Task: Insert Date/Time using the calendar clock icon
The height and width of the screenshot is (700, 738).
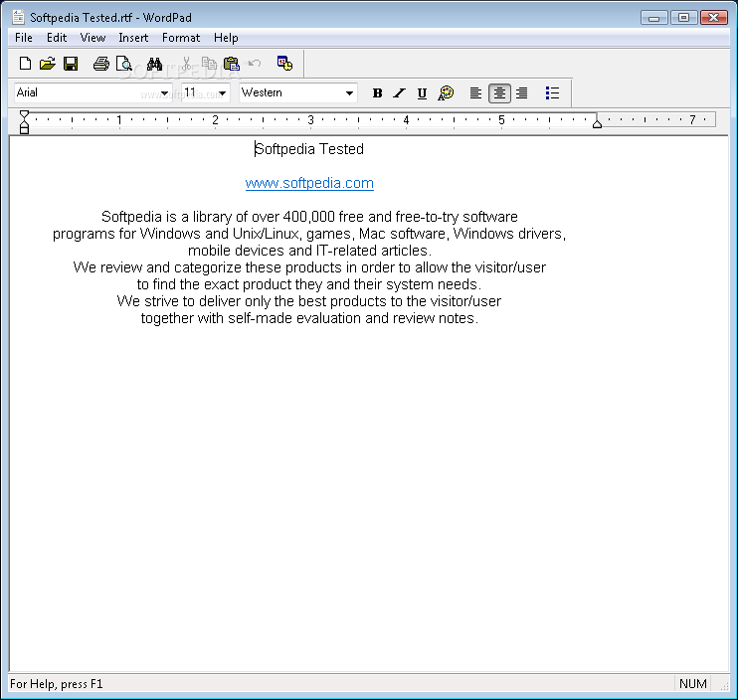Action: click(284, 64)
